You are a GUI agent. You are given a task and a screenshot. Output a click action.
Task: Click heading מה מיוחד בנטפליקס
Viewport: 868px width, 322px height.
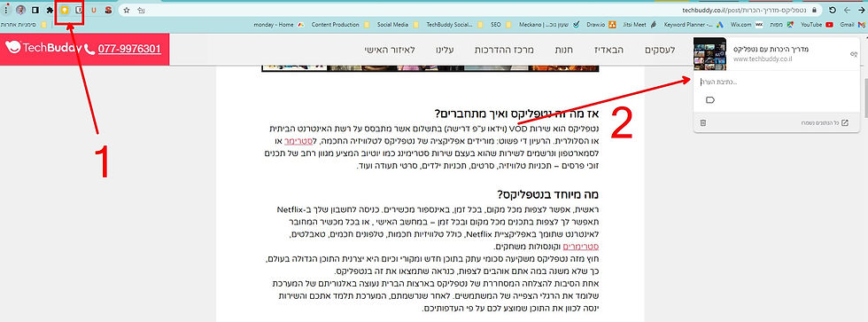[548, 195]
